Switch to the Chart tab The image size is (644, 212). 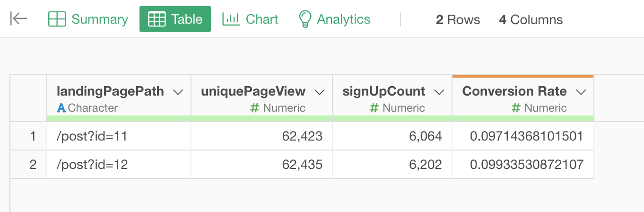[x=262, y=19]
